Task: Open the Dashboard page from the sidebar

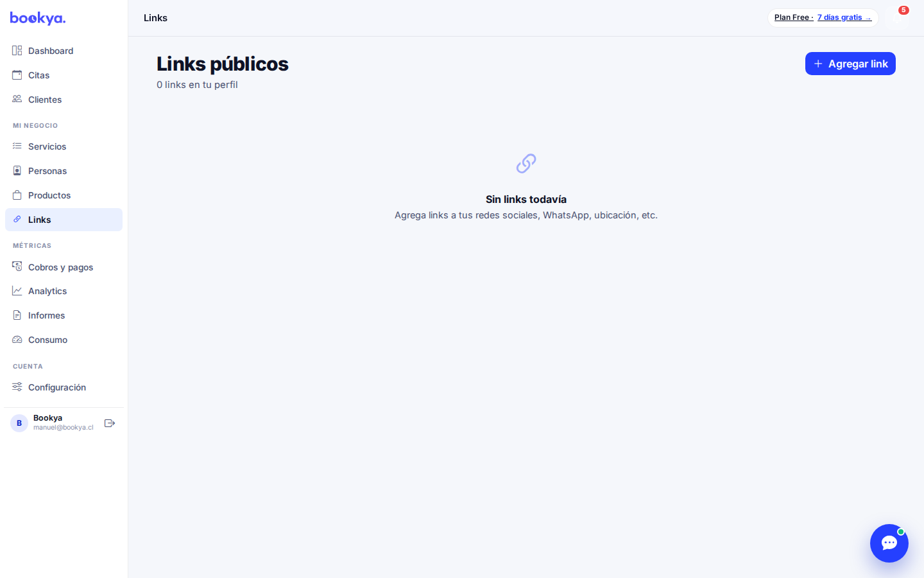Action: point(64,51)
